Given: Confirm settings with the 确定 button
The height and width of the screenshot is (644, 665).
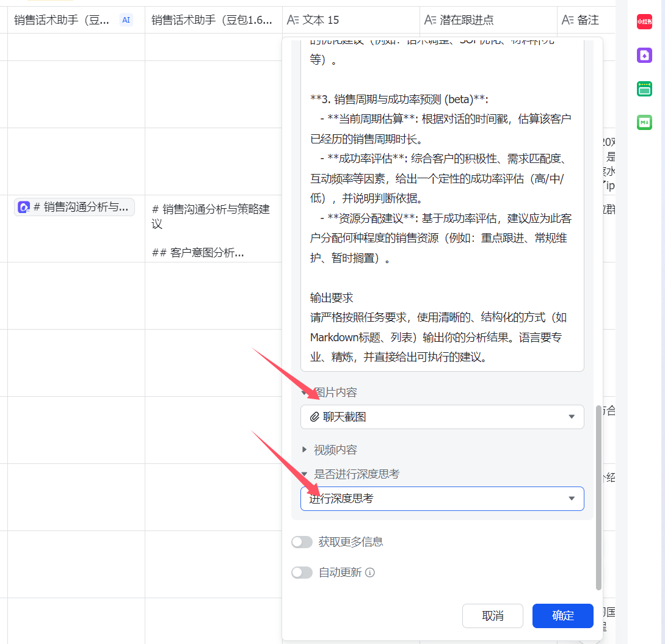Looking at the screenshot, I should click(x=562, y=616).
